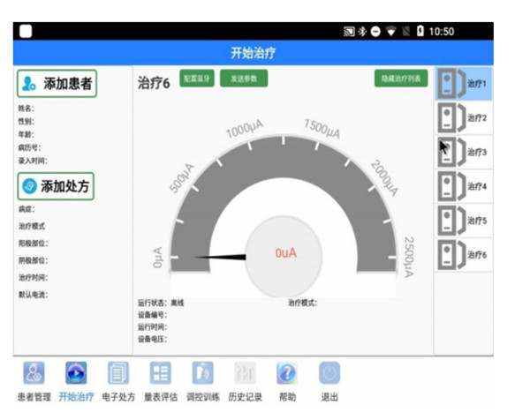Tap the 10:50 clock
This screenshot has height=420, width=530.
(x=442, y=32)
